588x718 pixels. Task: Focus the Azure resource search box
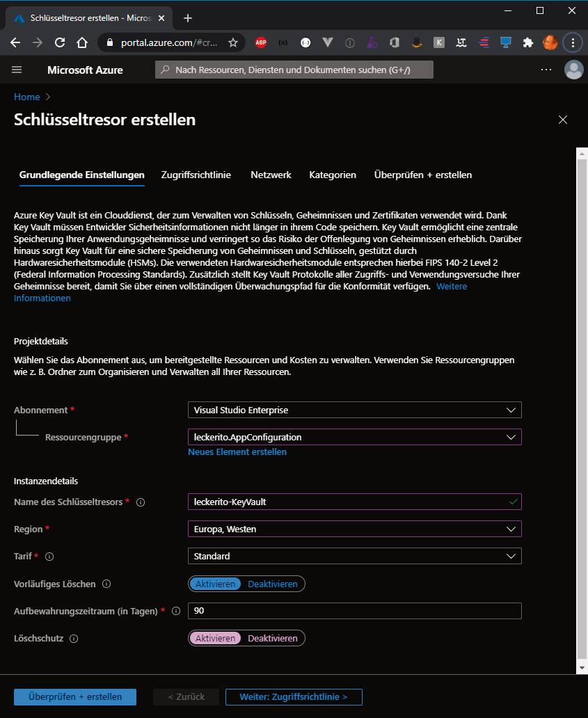tap(294, 70)
